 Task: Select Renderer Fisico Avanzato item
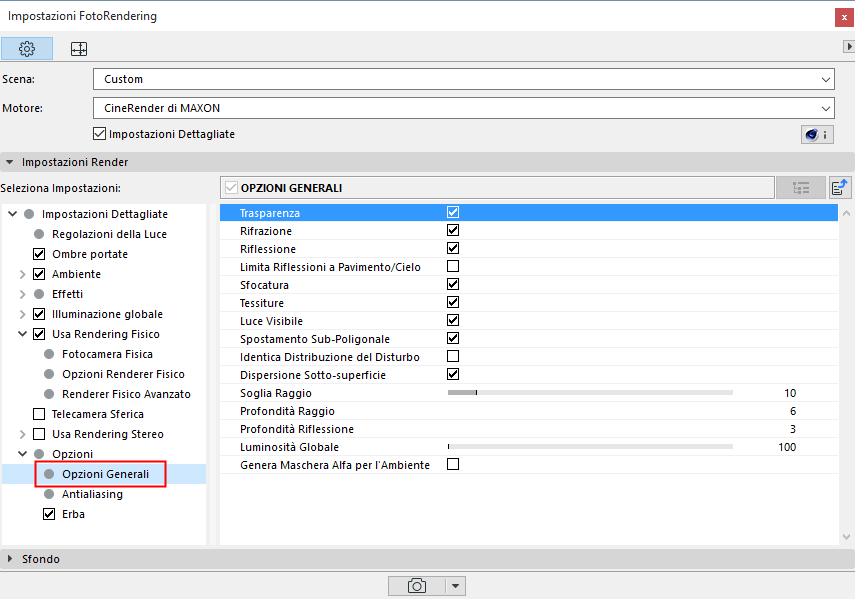click(126, 394)
